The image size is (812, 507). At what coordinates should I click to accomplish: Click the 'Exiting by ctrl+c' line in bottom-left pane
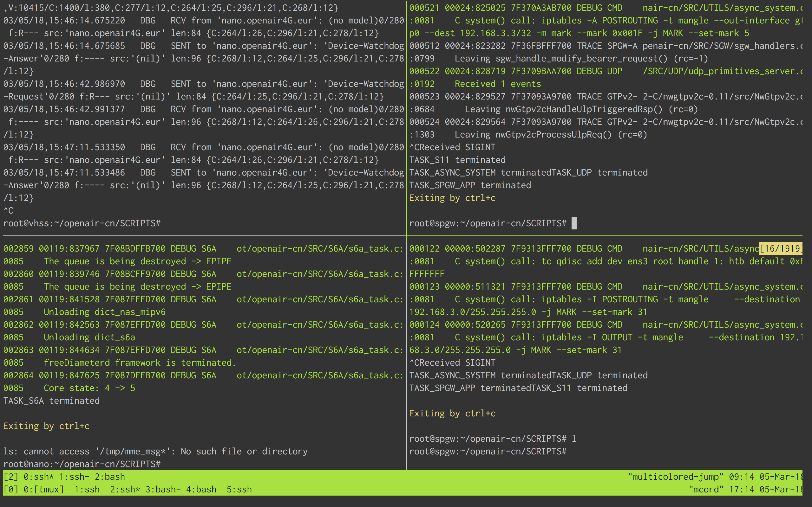click(x=46, y=426)
